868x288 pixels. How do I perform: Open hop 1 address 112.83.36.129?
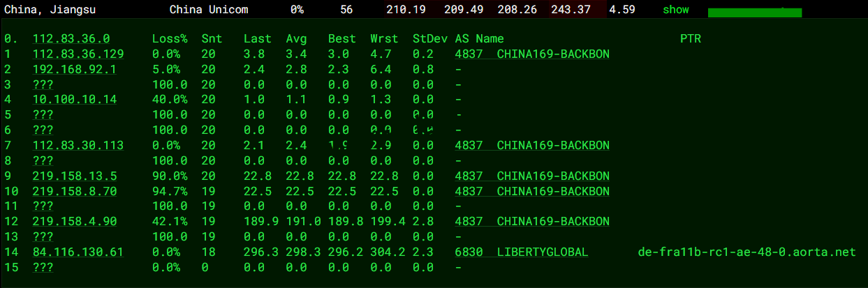[78, 54]
